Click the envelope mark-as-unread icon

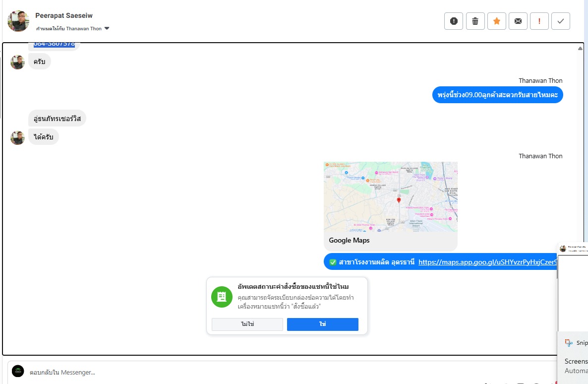coord(518,21)
